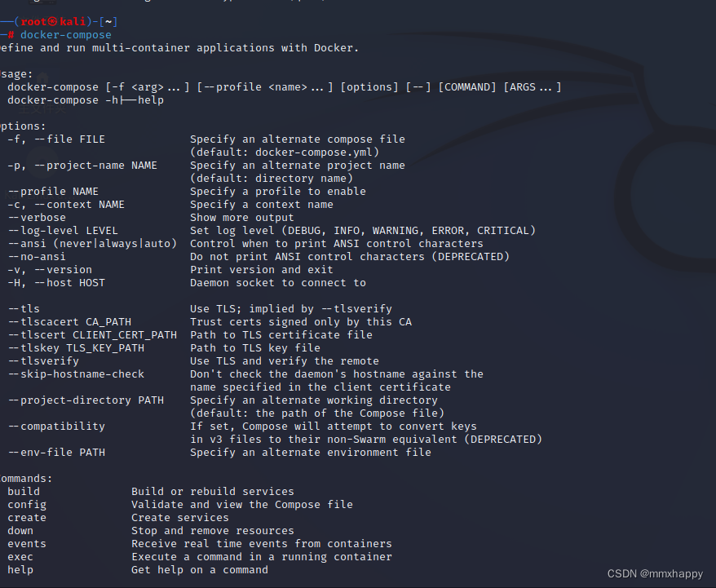Click the tilde directory in the prompt
Image resolution: width=716 pixels, height=588 pixels.
108,21
